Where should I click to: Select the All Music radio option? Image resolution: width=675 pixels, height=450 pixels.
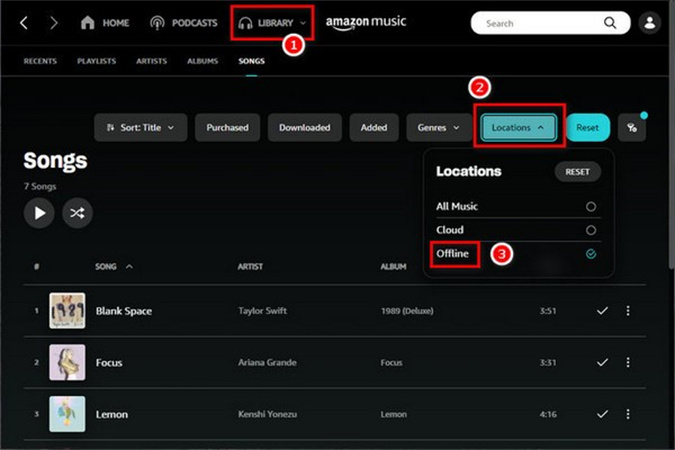[591, 206]
